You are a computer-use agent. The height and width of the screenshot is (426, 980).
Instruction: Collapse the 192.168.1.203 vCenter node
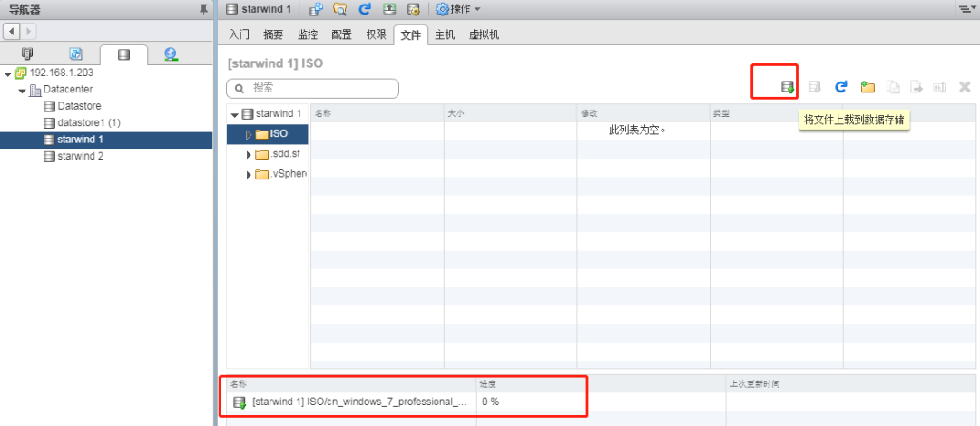pyautogui.click(x=7, y=73)
